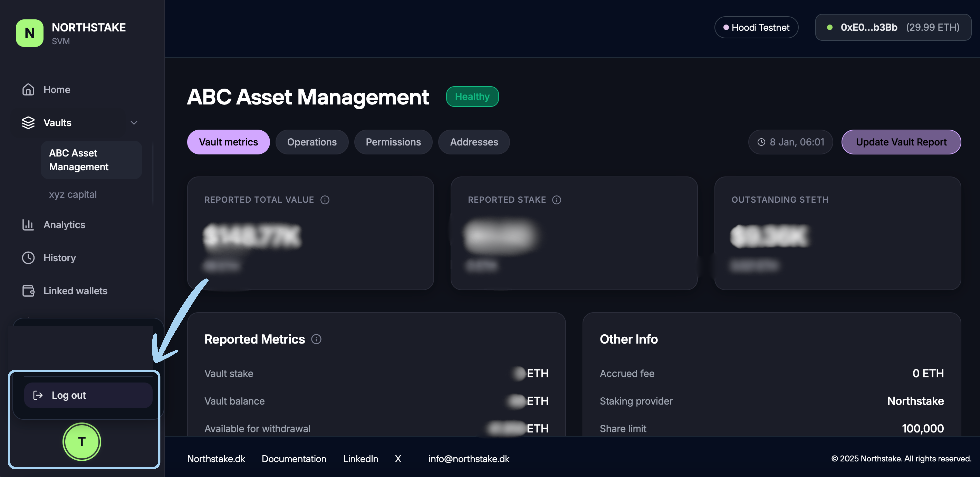980x477 pixels.
Task: Click the Log out button
Action: (88, 395)
